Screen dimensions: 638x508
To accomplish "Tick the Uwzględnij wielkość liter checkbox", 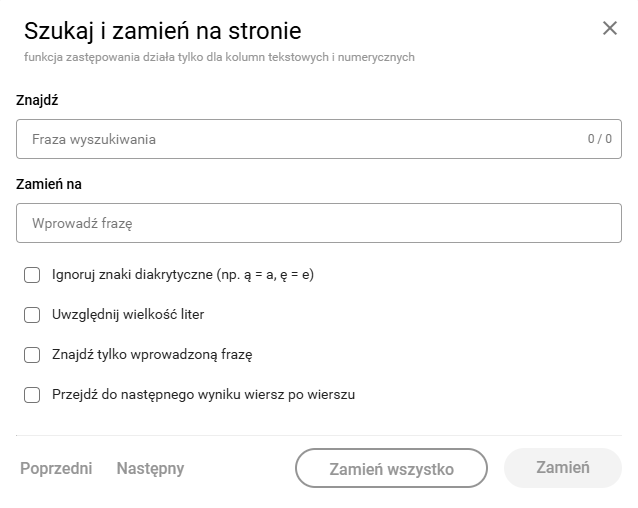I will [x=32, y=315].
